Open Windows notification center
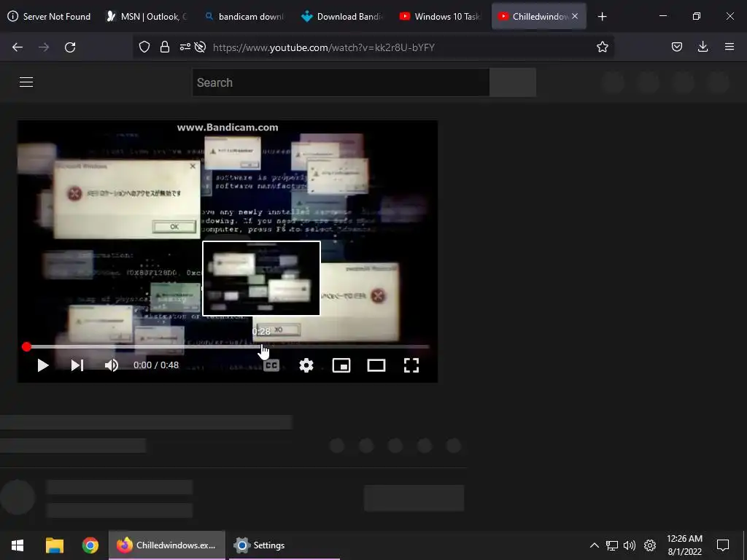The height and width of the screenshot is (560, 747). (x=723, y=545)
